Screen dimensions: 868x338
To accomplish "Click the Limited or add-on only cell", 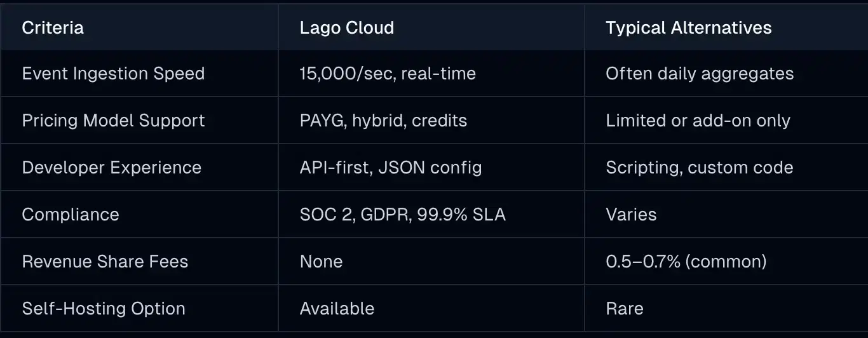I will click(x=698, y=121).
